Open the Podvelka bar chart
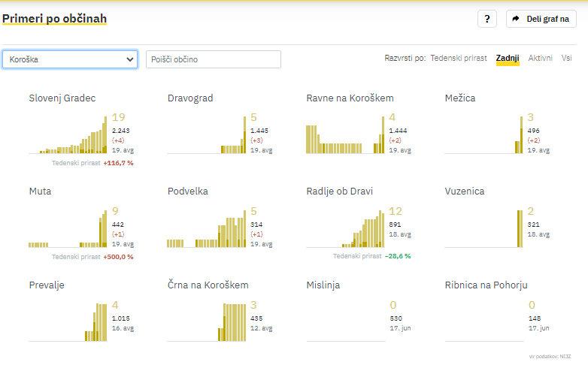 point(207,230)
